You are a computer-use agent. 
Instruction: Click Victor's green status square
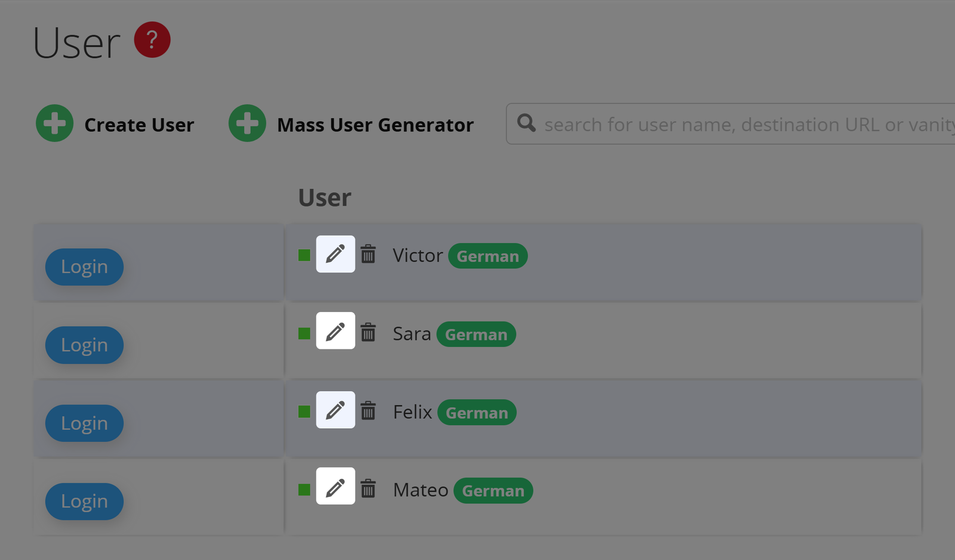coord(304,255)
